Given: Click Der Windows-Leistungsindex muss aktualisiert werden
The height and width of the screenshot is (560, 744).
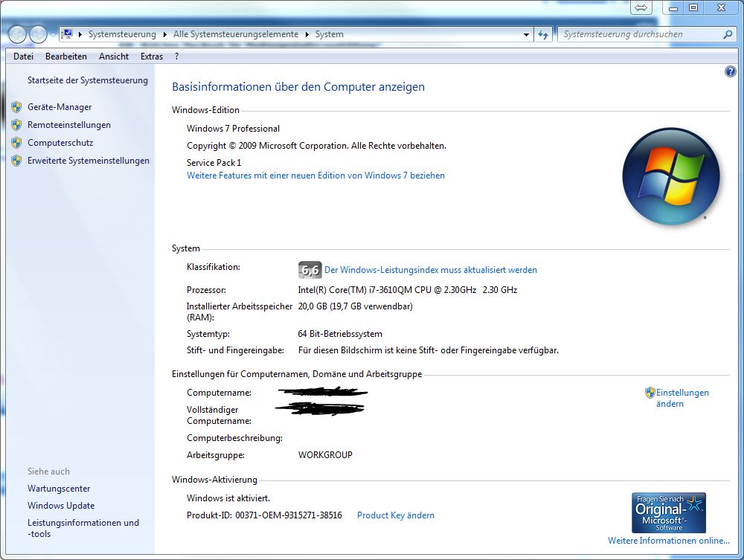Looking at the screenshot, I should (430, 270).
